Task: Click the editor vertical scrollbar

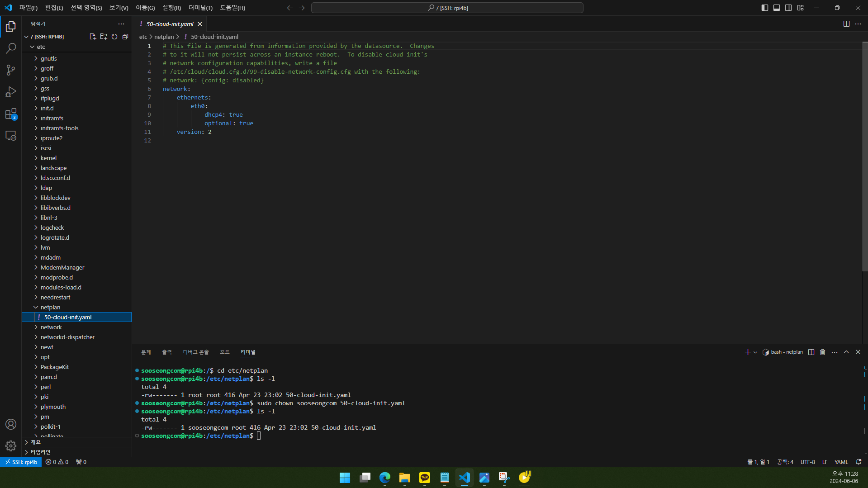Action: coord(865,157)
